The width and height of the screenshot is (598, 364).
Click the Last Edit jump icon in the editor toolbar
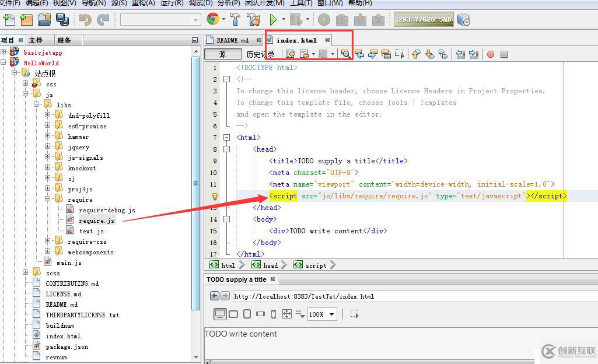point(291,54)
